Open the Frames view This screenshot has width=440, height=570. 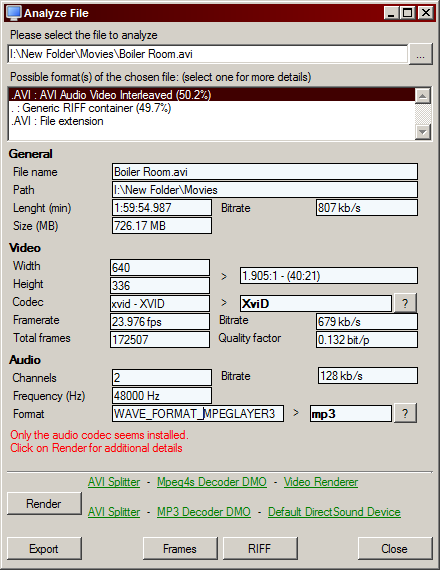(x=180, y=548)
